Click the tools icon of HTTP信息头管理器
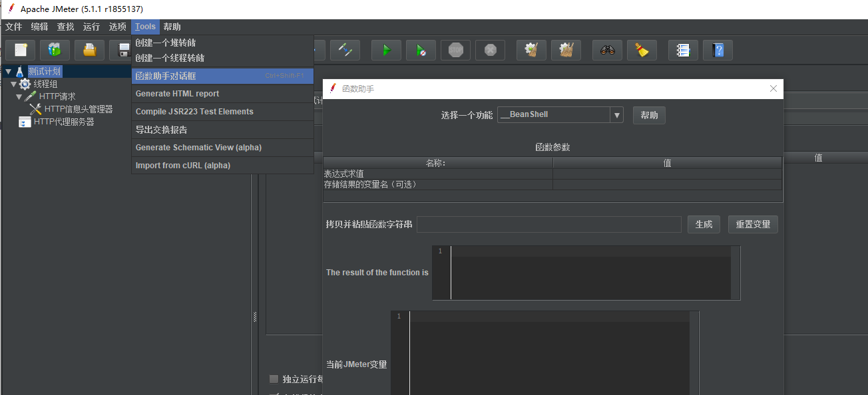This screenshot has height=395, width=868. [36, 109]
